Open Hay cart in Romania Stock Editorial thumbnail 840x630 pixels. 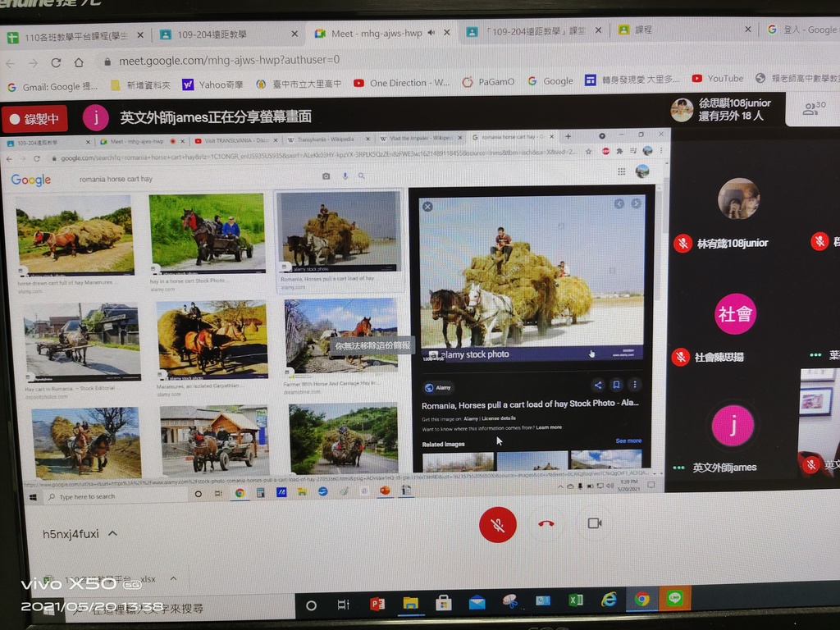point(81,341)
